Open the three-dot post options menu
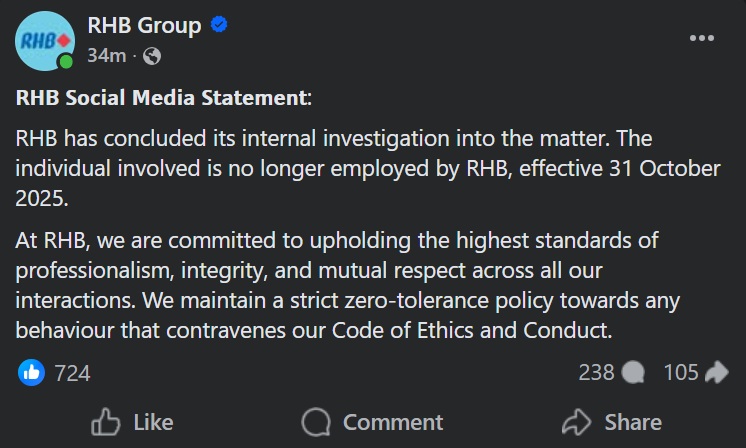Viewport: 746px width, 448px height. (702, 38)
